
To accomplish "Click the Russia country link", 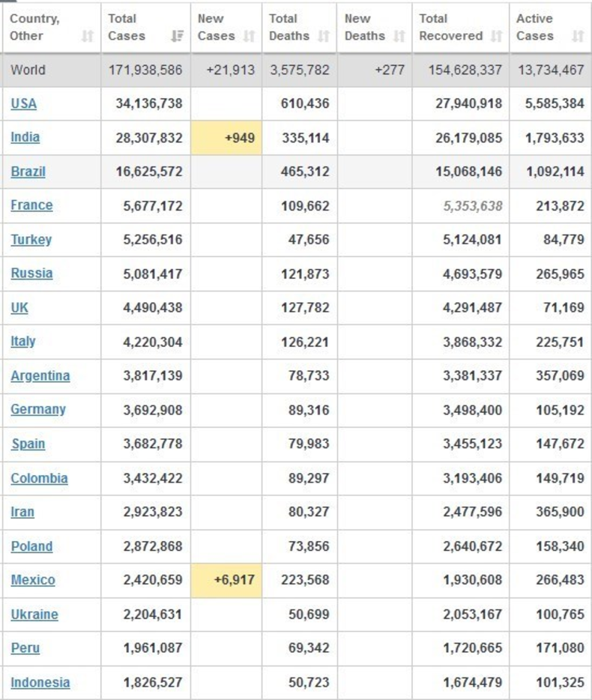I will (x=31, y=274).
